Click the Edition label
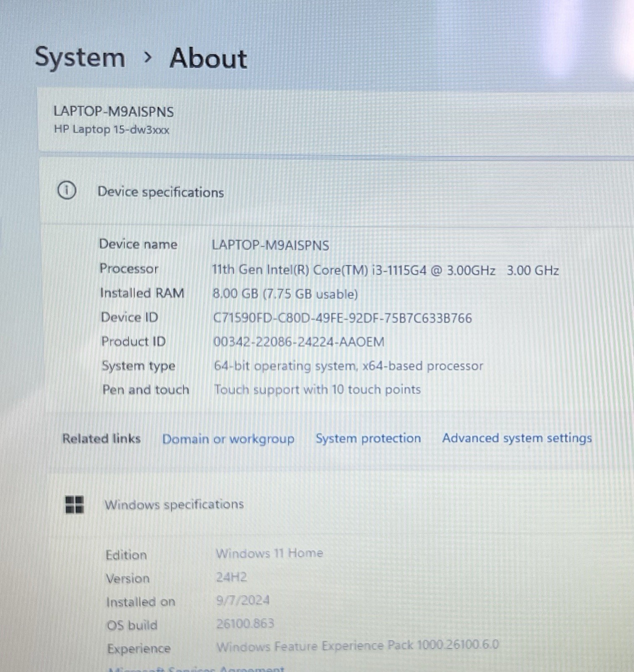Image resolution: width=634 pixels, height=672 pixels. [126, 555]
